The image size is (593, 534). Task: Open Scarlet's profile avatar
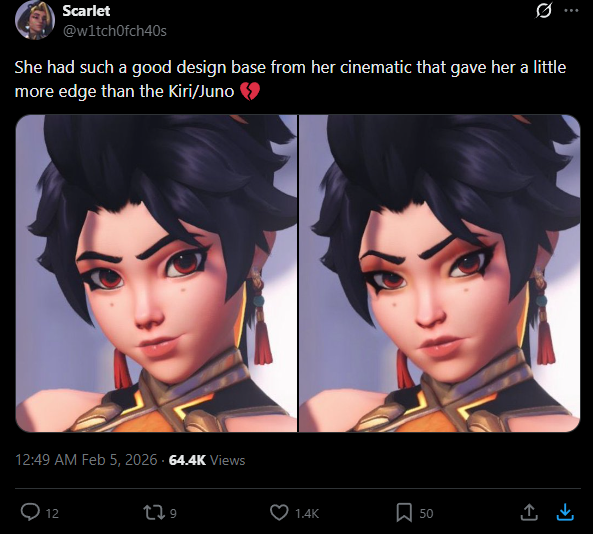[x=35, y=20]
